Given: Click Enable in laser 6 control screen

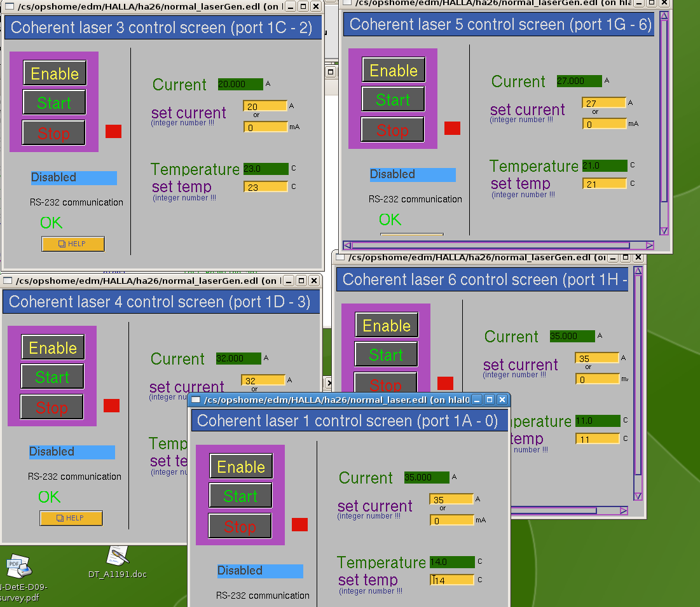Looking at the screenshot, I should (387, 325).
